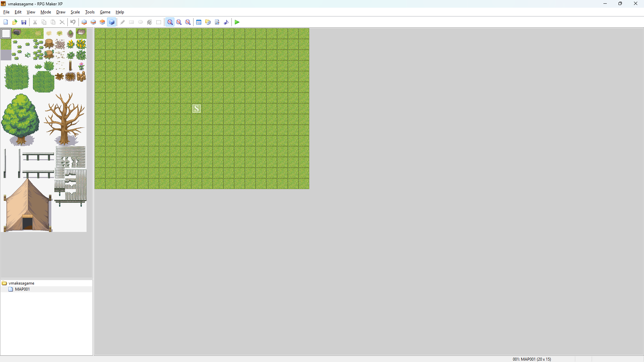The image size is (644, 362).
Task: Click status bar text 001: MAP001 (20 x 15)
Action: (532, 359)
